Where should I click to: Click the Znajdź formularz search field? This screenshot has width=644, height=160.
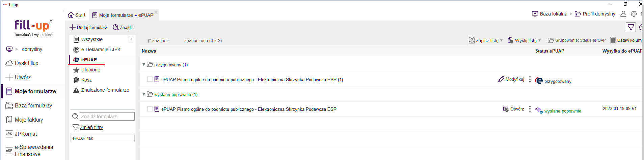pyautogui.click(x=107, y=116)
